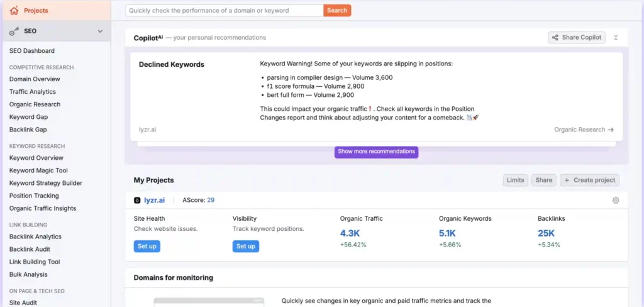This screenshot has height=307, width=644.
Task: Click the domain monitoring preview thumbnail
Action: [x=209, y=302]
